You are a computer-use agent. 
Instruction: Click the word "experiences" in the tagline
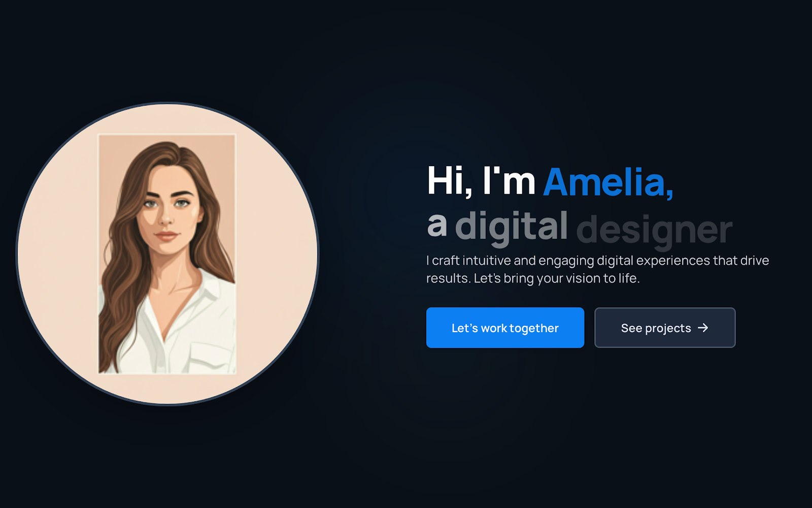pyautogui.click(x=673, y=261)
